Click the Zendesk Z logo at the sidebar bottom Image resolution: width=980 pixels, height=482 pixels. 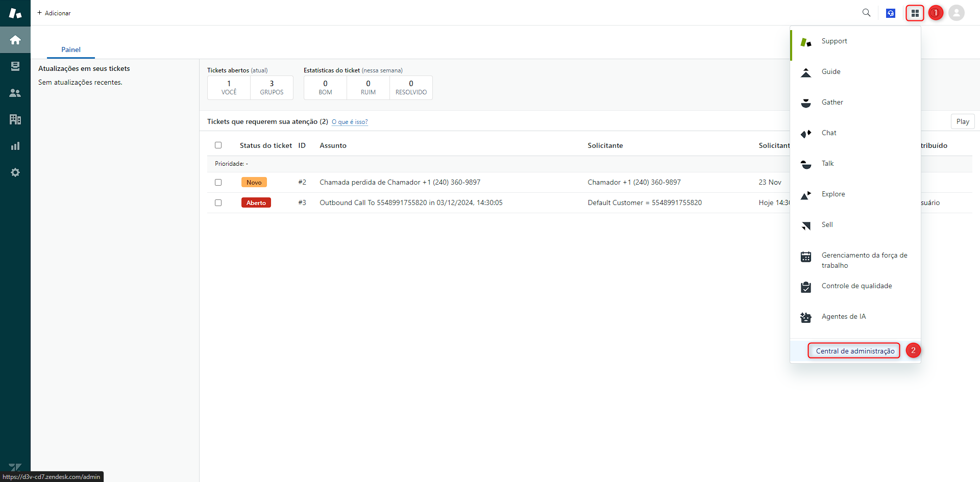[15, 467]
